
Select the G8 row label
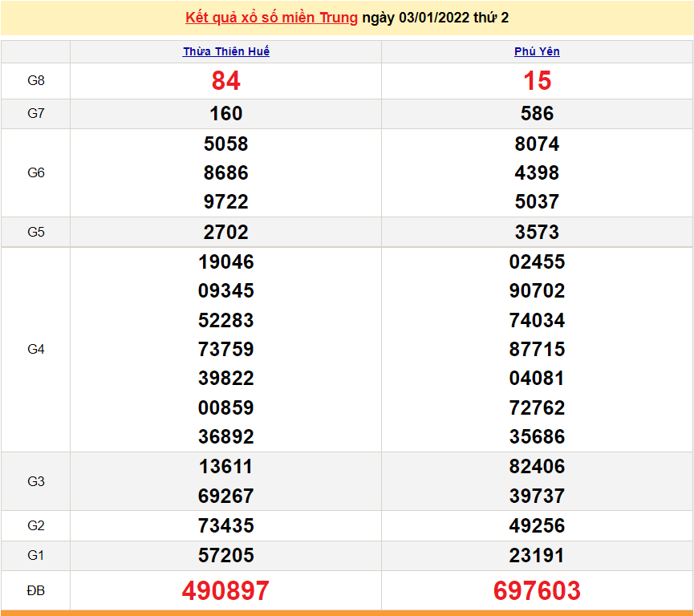point(35,81)
